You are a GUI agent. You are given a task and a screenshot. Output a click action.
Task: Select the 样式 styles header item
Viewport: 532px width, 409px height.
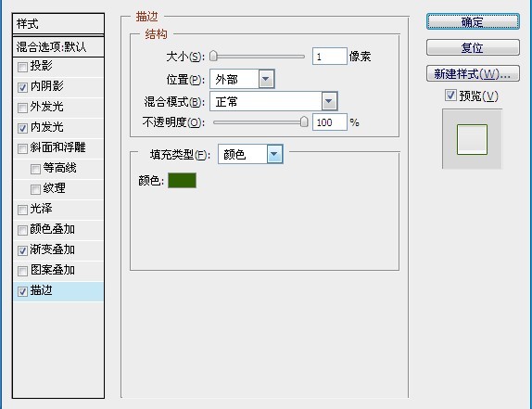pyautogui.click(x=58, y=24)
